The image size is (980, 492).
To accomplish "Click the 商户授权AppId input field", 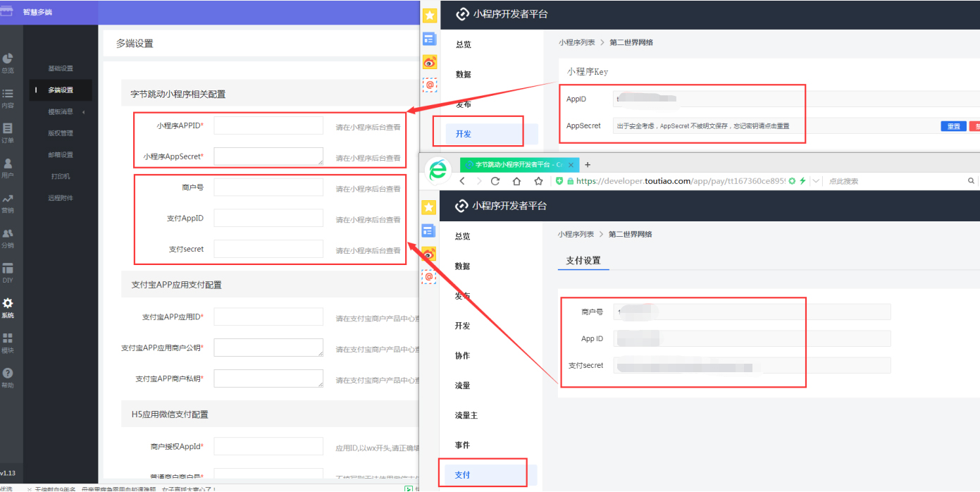I will click(268, 446).
